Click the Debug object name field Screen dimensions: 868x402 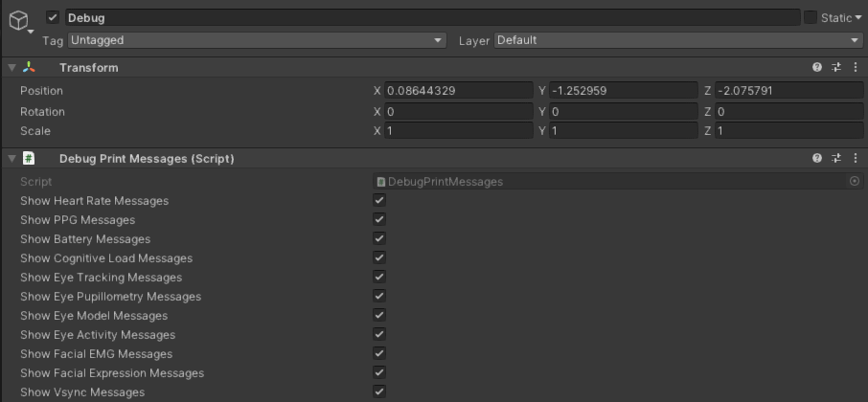pos(431,17)
